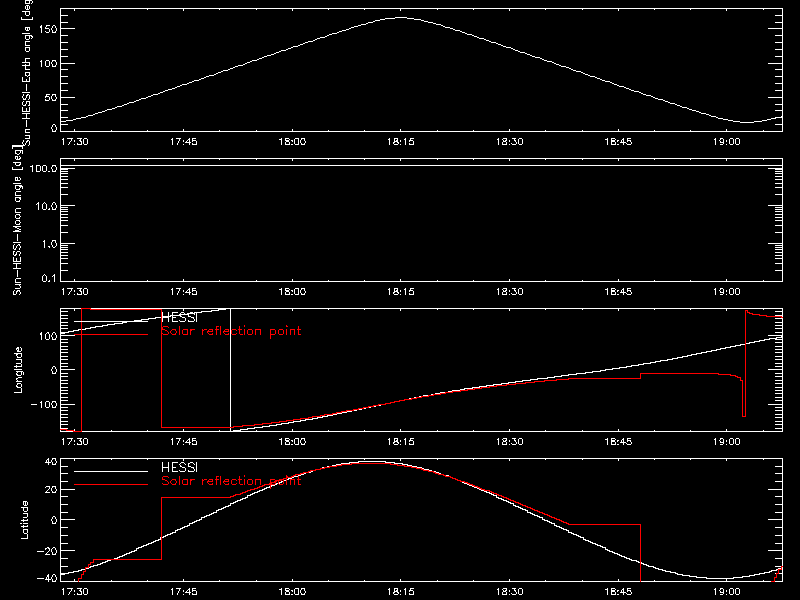The height and width of the screenshot is (600, 800).
Task: Click the 18:45 label under Earth angle plot
Action: pyautogui.click(x=618, y=141)
